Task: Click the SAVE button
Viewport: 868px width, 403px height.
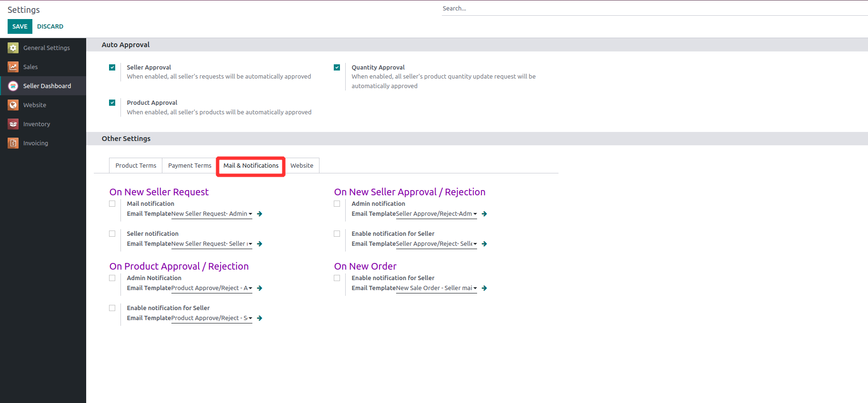Action: click(20, 27)
